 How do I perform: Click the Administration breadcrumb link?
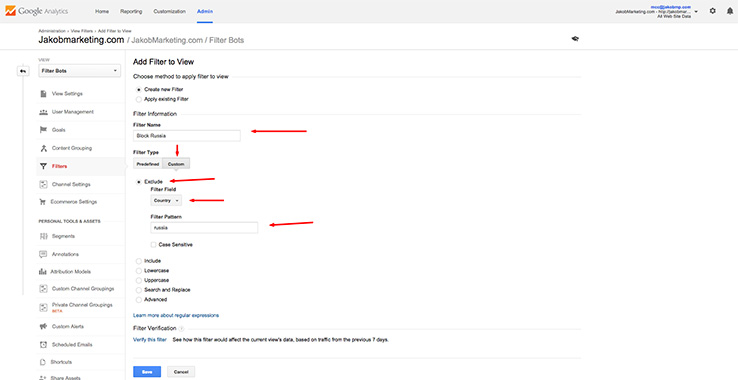click(52, 31)
